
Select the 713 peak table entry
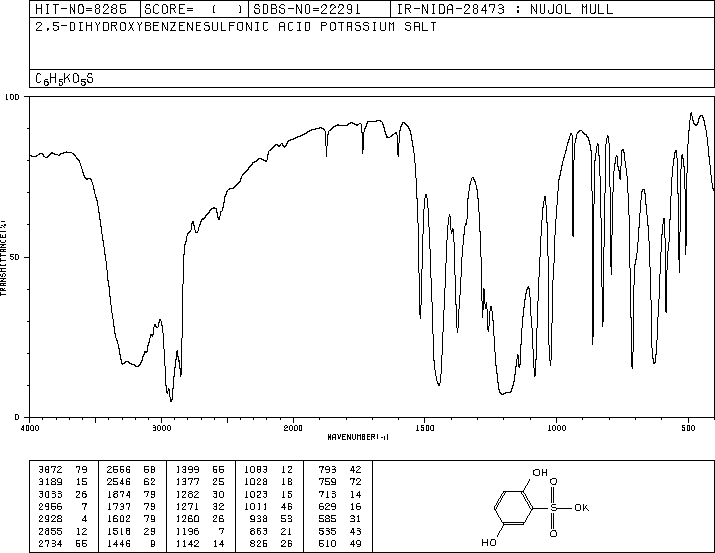[x=340, y=494]
